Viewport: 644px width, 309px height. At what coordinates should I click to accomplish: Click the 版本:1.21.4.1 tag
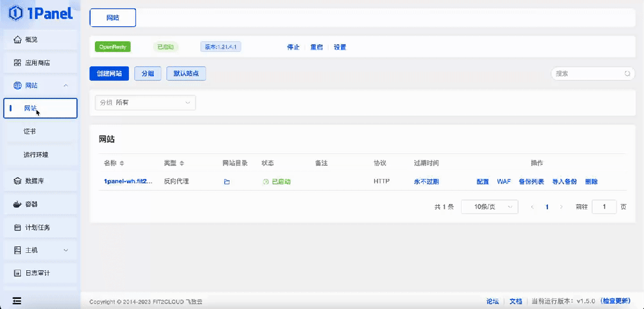pyautogui.click(x=221, y=47)
